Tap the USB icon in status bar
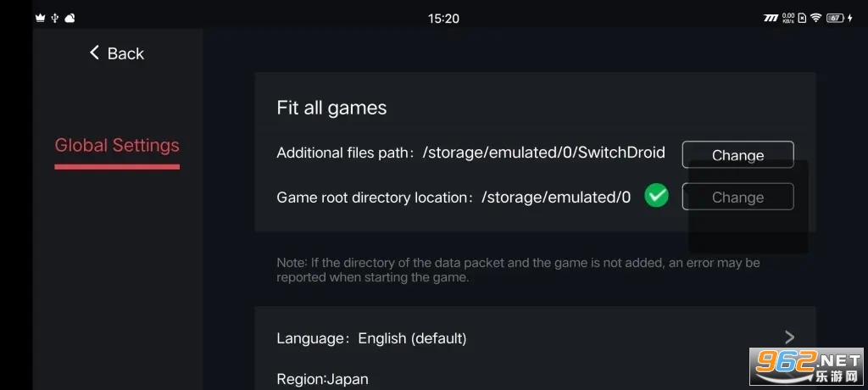Image resolution: width=868 pixels, height=390 pixels. pos(54,18)
